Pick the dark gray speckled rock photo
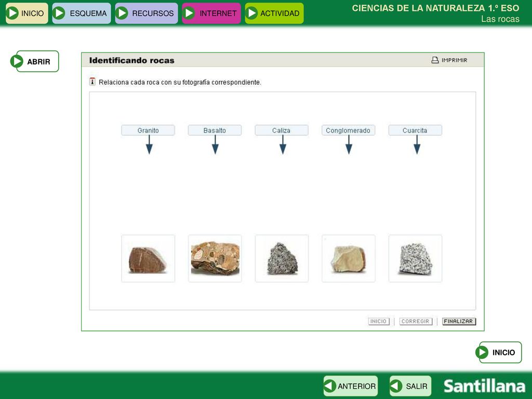The image size is (532, 399). pyautogui.click(x=282, y=259)
